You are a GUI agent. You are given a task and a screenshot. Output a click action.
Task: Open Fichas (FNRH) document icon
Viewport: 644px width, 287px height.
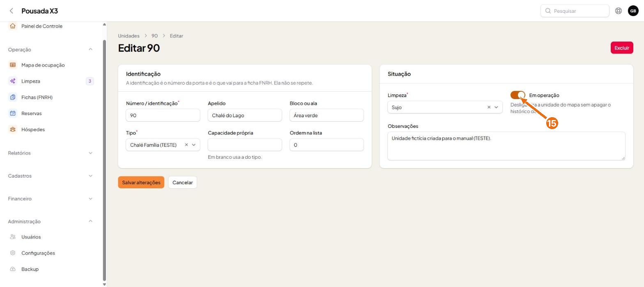coord(13,97)
